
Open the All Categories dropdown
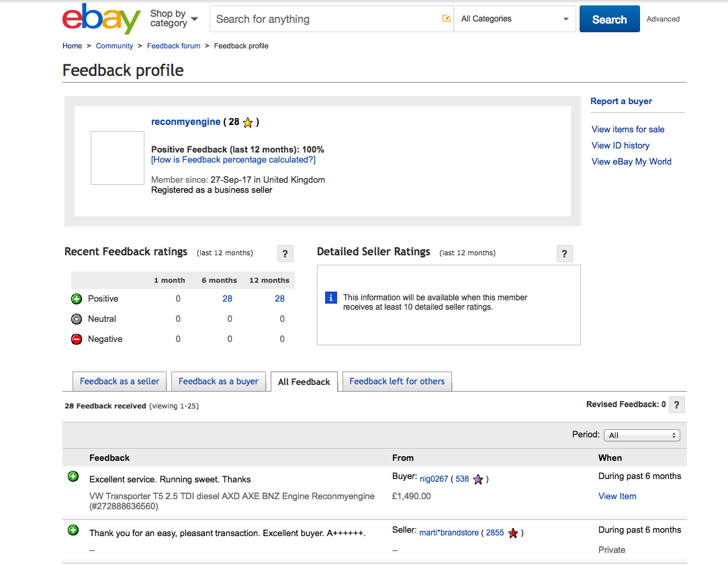(x=515, y=19)
